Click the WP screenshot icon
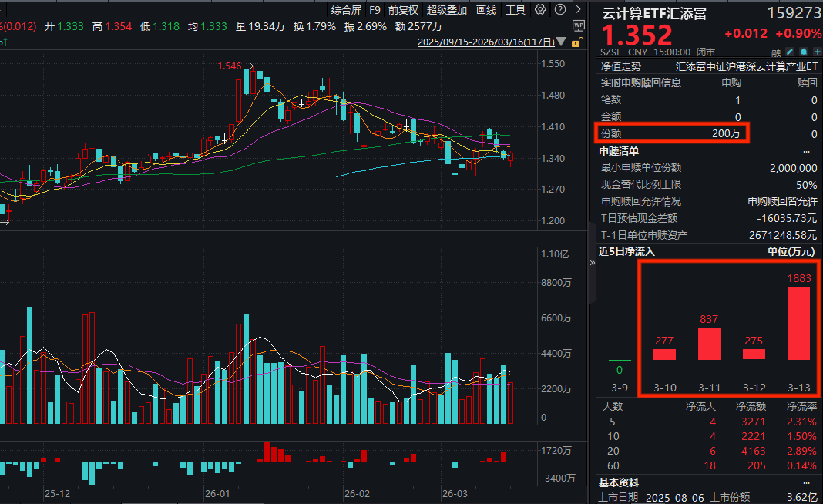 tap(579, 25)
